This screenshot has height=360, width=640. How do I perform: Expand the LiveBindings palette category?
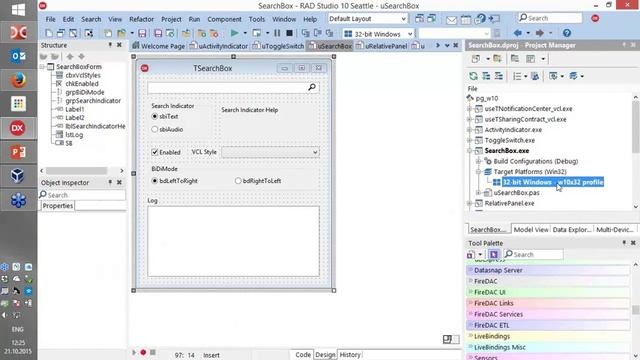click(x=547, y=336)
